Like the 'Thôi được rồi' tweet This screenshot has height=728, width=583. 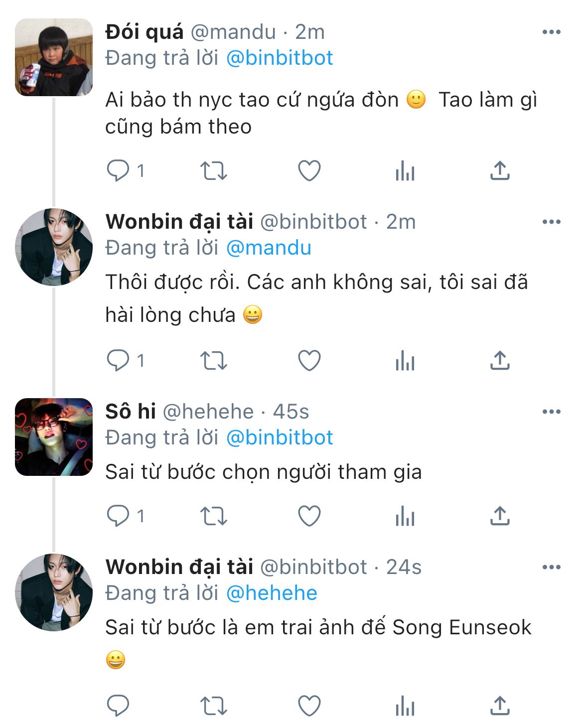coord(309,360)
